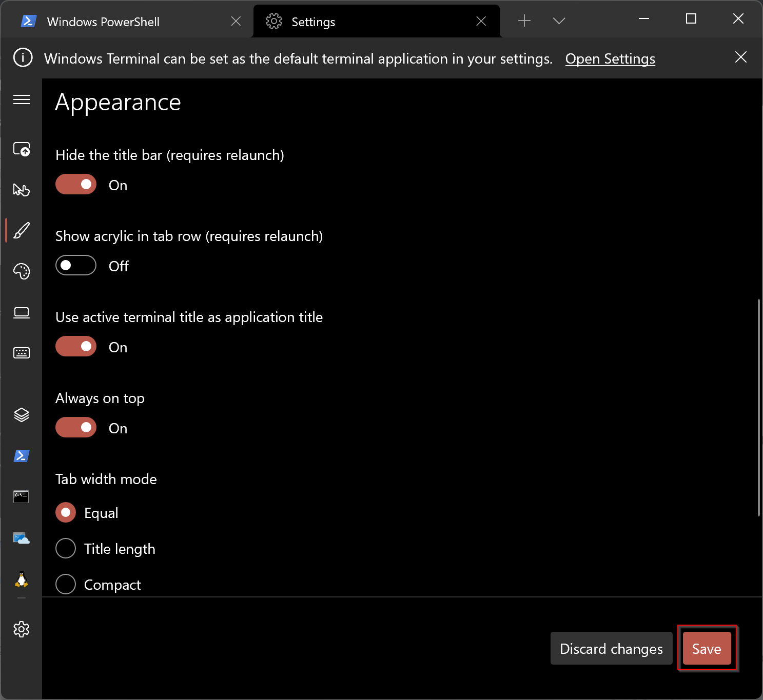Click the Save button
The height and width of the screenshot is (700, 763).
tap(707, 648)
